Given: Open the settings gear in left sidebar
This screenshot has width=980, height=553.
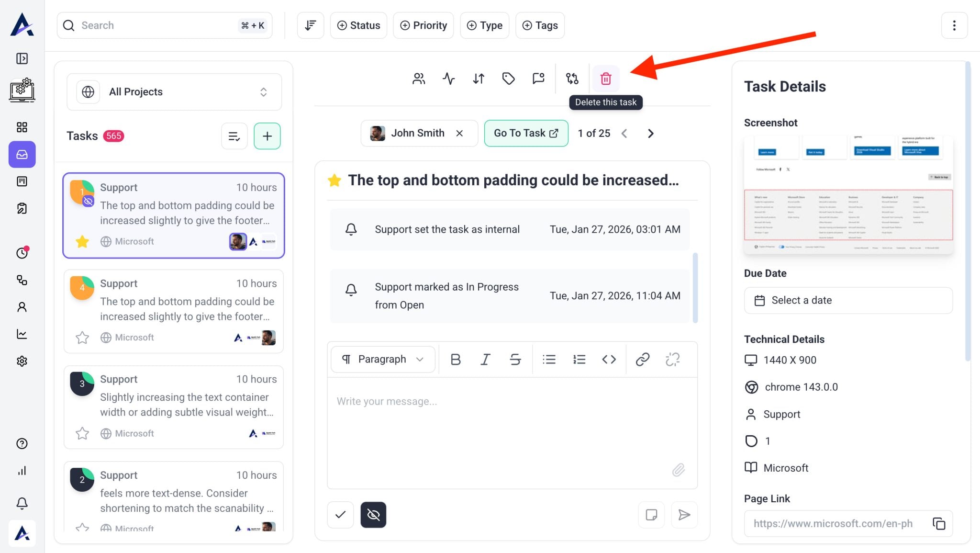Looking at the screenshot, I should (x=22, y=361).
